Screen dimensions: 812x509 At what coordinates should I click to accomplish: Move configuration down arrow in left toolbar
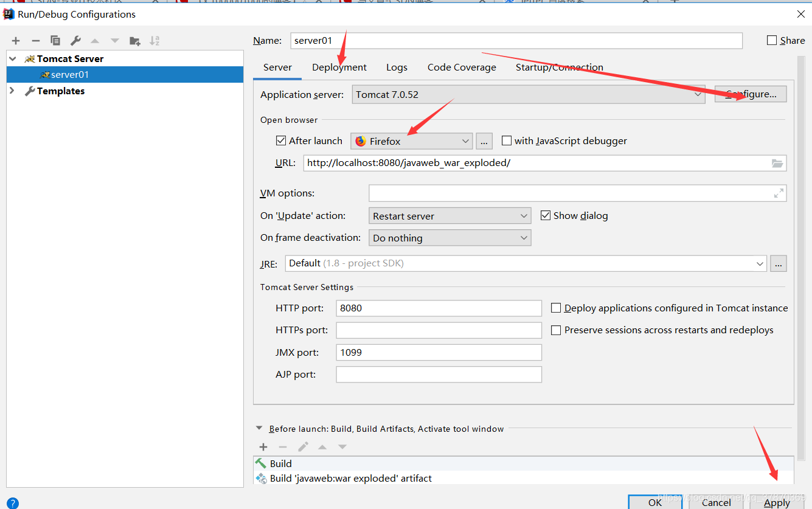click(115, 41)
